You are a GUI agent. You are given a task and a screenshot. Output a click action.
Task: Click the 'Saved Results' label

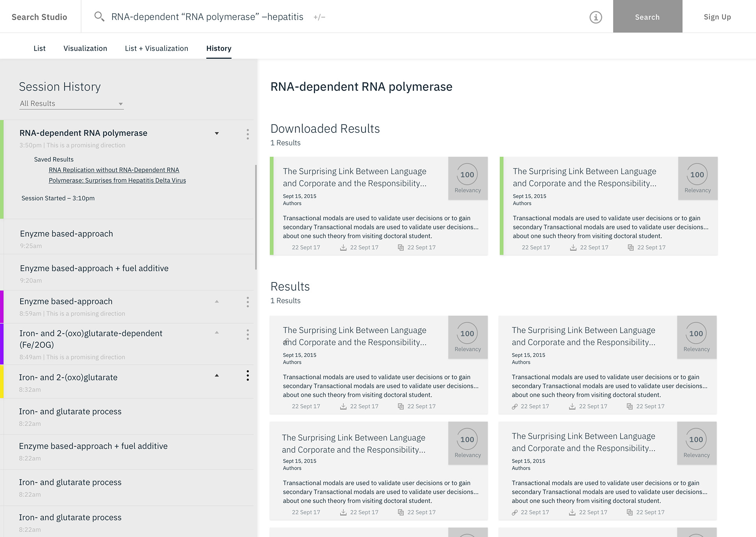54,159
